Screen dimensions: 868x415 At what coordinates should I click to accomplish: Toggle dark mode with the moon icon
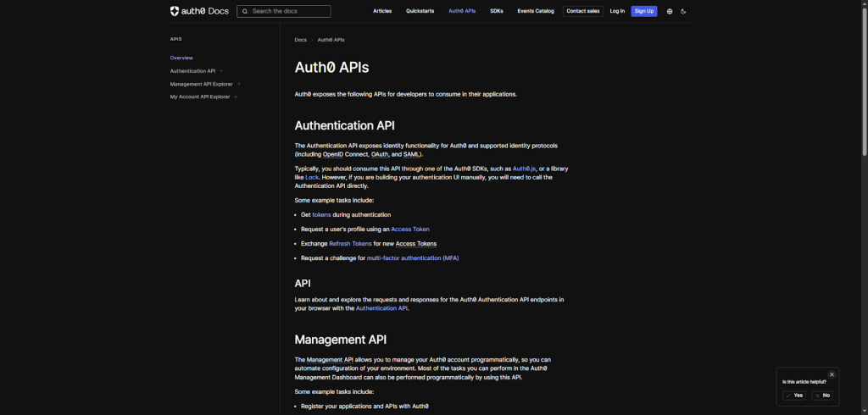click(683, 11)
